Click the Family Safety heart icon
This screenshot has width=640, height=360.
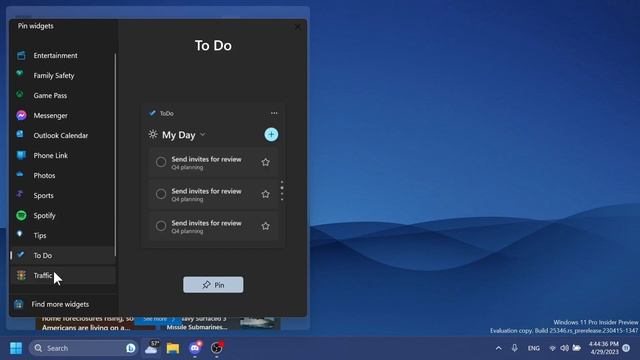(20, 74)
